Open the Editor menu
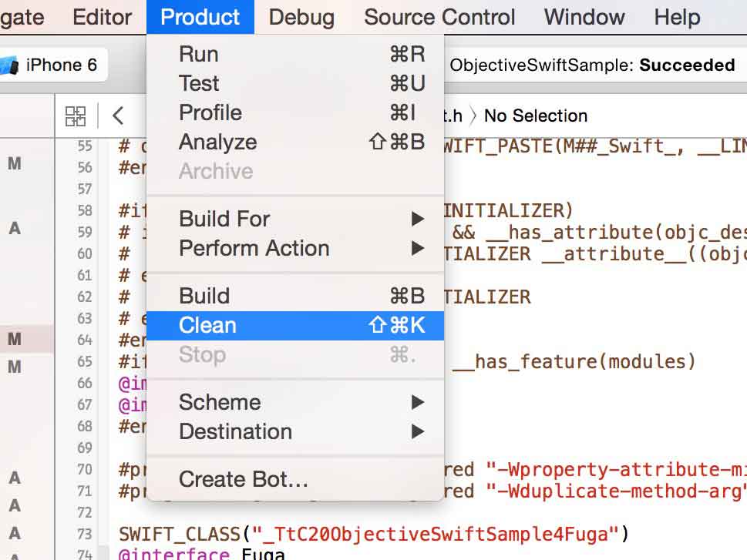The width and height of the screenshot is (747, 560). click(x=102, y=17)
